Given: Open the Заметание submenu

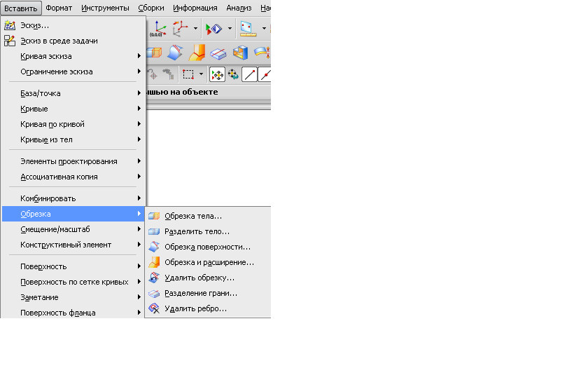Looking at the screenshot, I should [73, 297].
